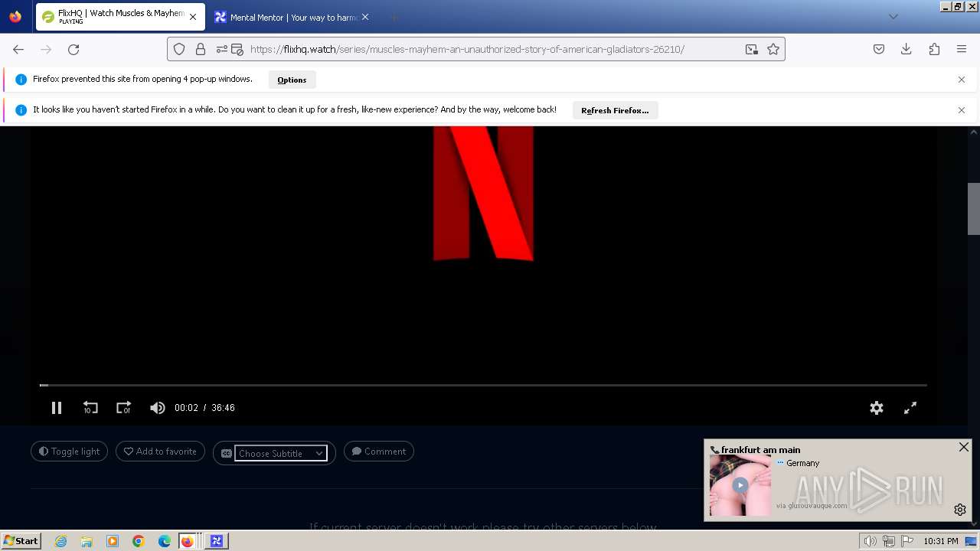980x551 pixels.
Task: Dismiss the refresh Firefox notification
Action: coord(962,110)
